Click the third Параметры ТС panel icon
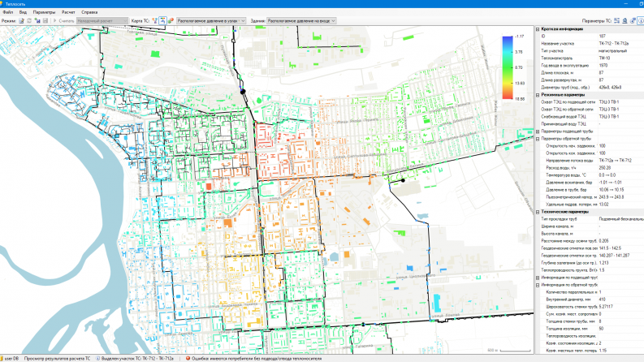 click(x=631, y=20)
